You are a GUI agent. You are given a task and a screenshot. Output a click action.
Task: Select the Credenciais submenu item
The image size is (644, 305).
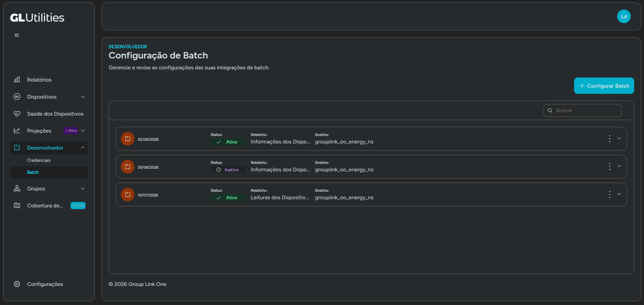click(49, 160)
